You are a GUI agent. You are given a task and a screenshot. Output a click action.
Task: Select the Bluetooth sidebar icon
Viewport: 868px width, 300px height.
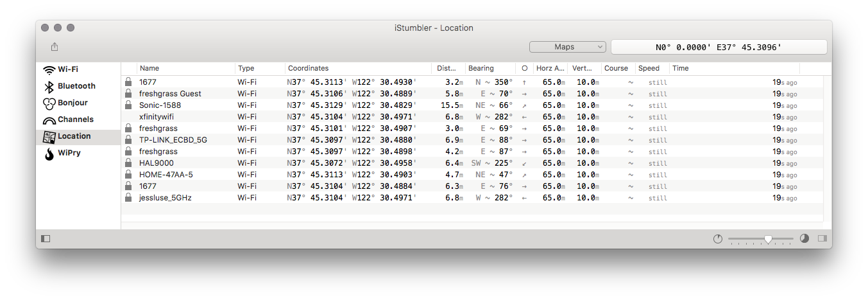(x=49, y=86)
